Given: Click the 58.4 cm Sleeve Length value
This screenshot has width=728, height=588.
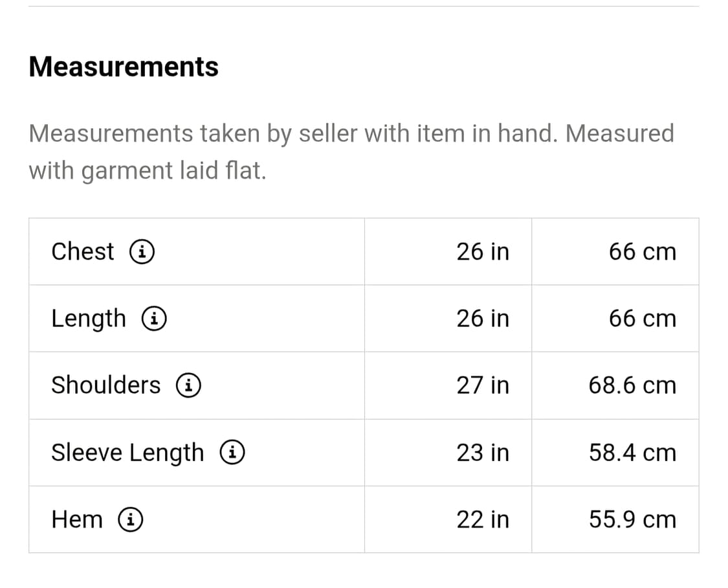Looking at the screenshot, I should [632, 453].
